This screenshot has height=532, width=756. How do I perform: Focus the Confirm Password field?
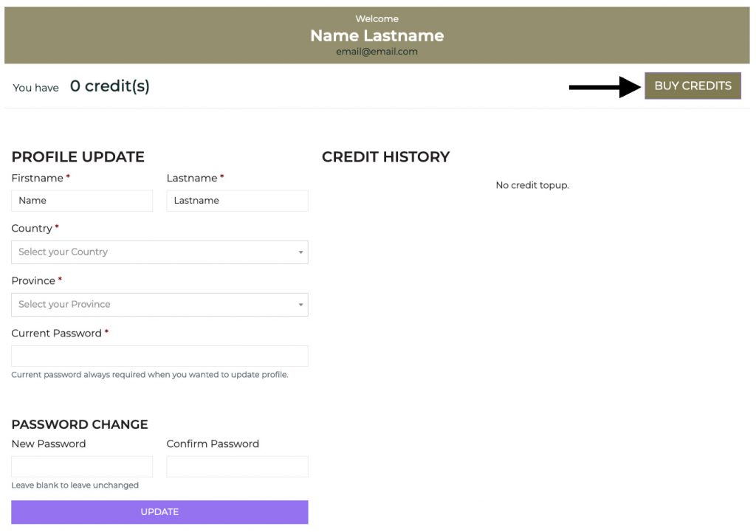(x=237, y=466)
